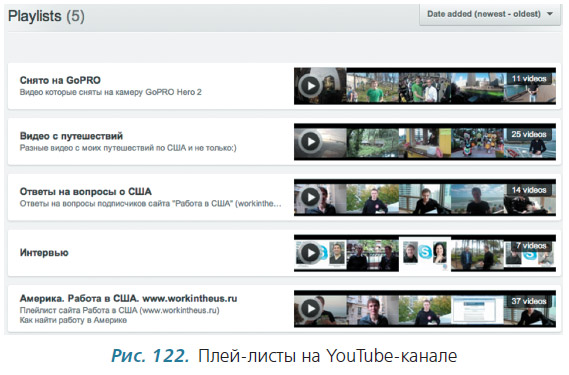Select website screenshot thumbnail in Америка row
This screenshot has height=375, width=569.
click(477, 310)
